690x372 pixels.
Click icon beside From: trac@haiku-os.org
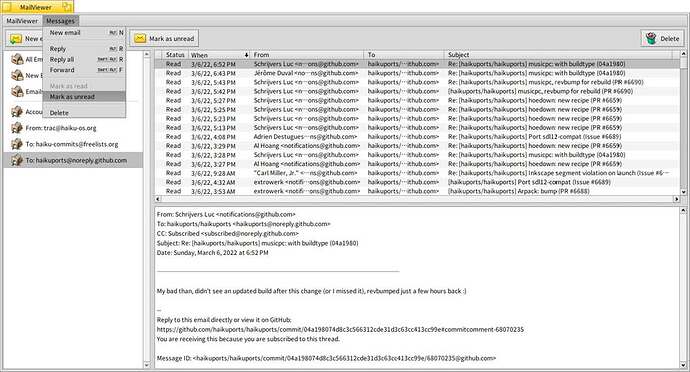(17, 128)
